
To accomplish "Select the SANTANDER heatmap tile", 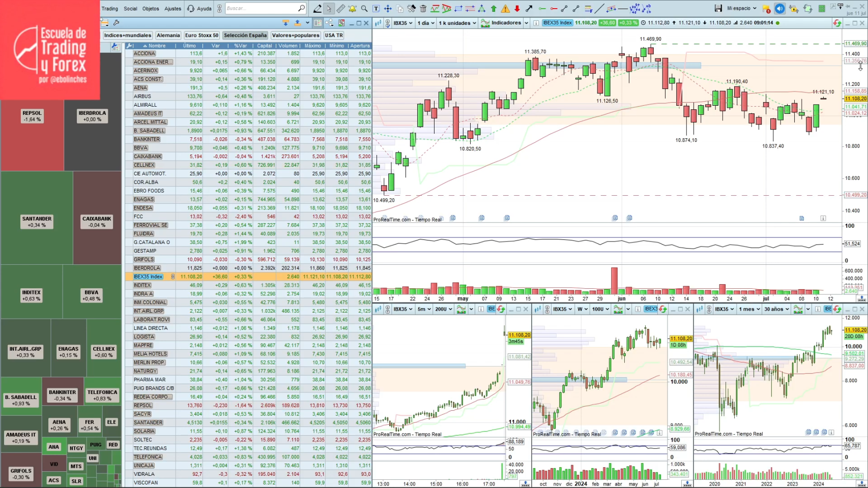I will point(37,218).
